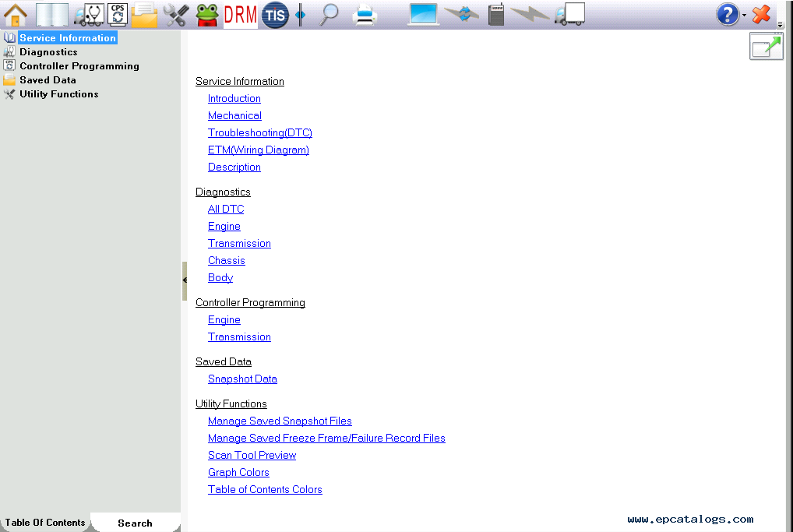Open the Scan Tool Preview link
The height and width of the screenshot is (532, 793).
[252, 456]
